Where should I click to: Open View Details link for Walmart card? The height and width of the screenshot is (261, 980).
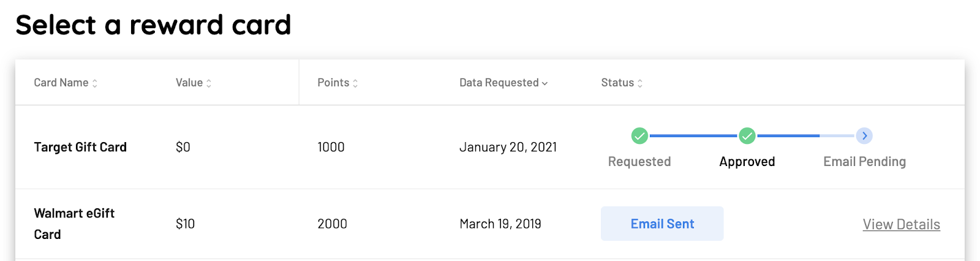coord(901,224)
